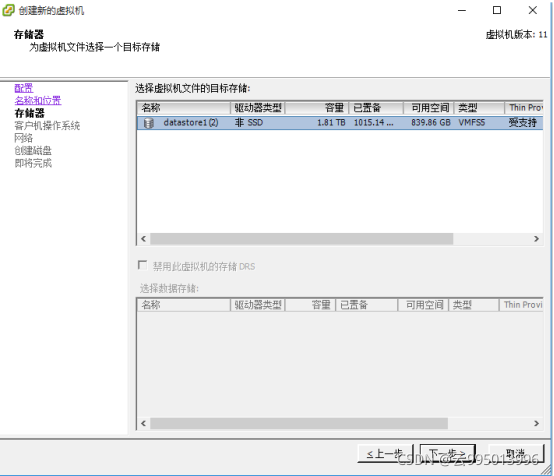This screenshot has width=554, height=476.
Task: Click left arrow of lower table scrollbar
Action: (143, 423)
